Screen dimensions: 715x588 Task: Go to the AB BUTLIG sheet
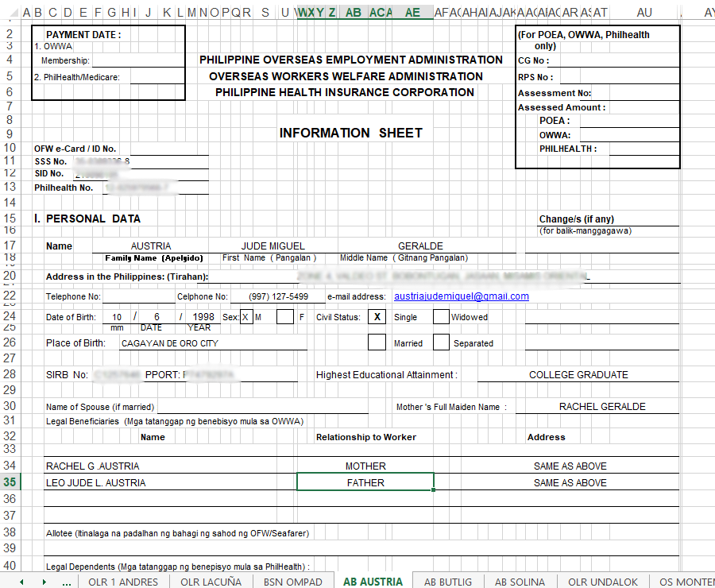(x=448, y=582)
